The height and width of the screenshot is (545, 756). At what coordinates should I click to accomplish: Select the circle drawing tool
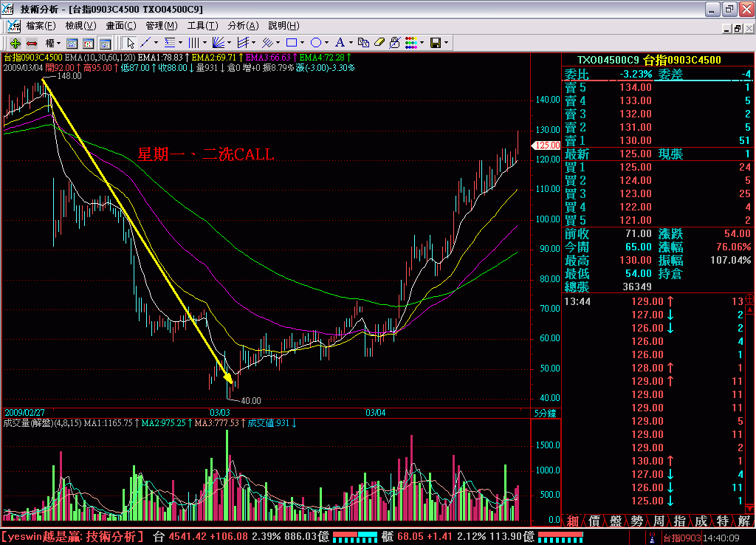316,43
